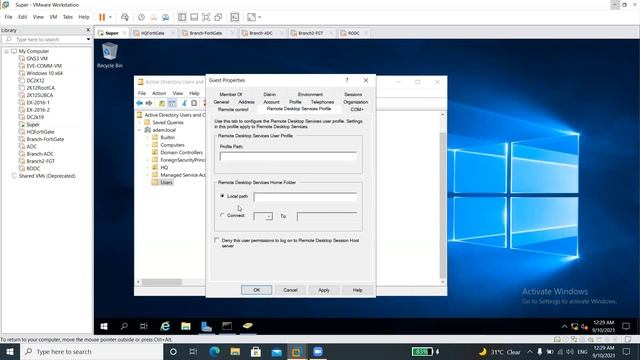
Task: Open the dropdown arrow beside pause button
Action: [110, 17]
